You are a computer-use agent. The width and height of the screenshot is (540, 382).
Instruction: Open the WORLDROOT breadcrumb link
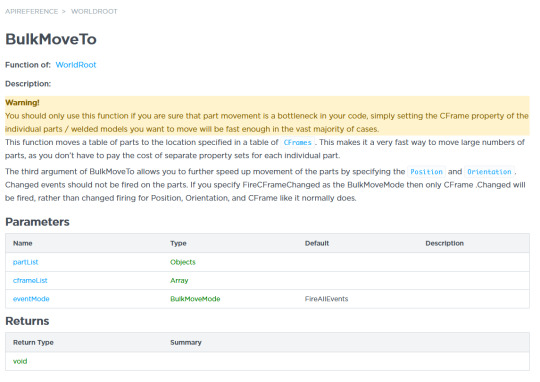[94, 11]
